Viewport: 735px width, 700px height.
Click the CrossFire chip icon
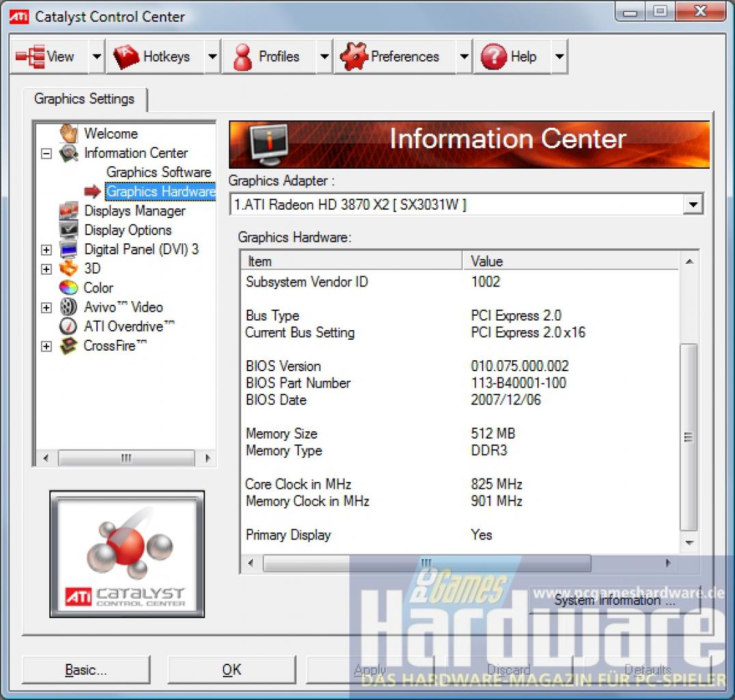point(68,346)
